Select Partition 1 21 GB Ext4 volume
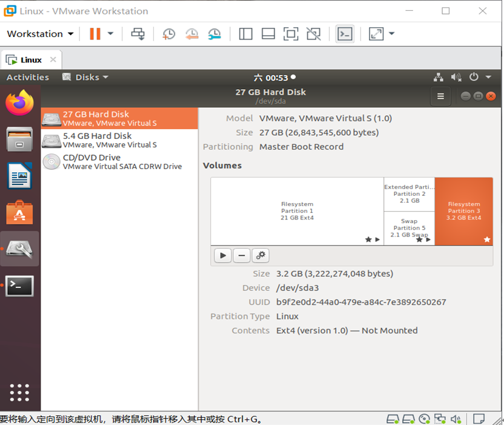This screenshot has height=425, width=504. pos(297,211)
